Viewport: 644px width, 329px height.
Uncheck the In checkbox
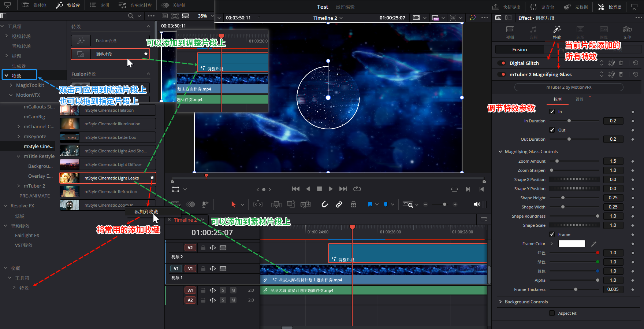point(552,112)
